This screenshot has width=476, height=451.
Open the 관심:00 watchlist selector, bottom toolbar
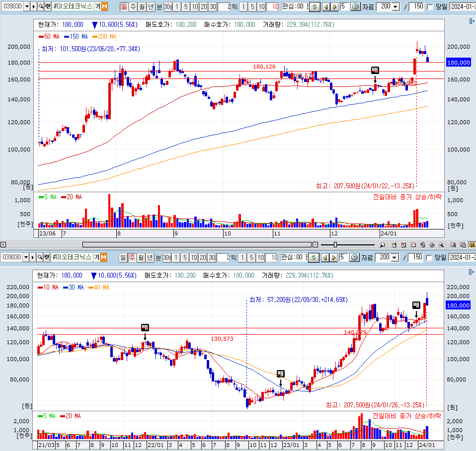pos(294,257)
